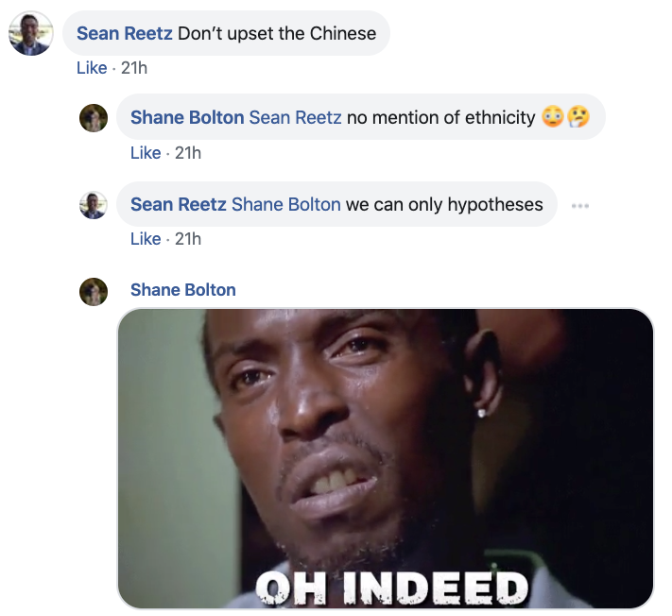Open Shane Bolton name above the GIF
Image resolution: width=672 pixels, height=616 pixels.
point(183,290)
